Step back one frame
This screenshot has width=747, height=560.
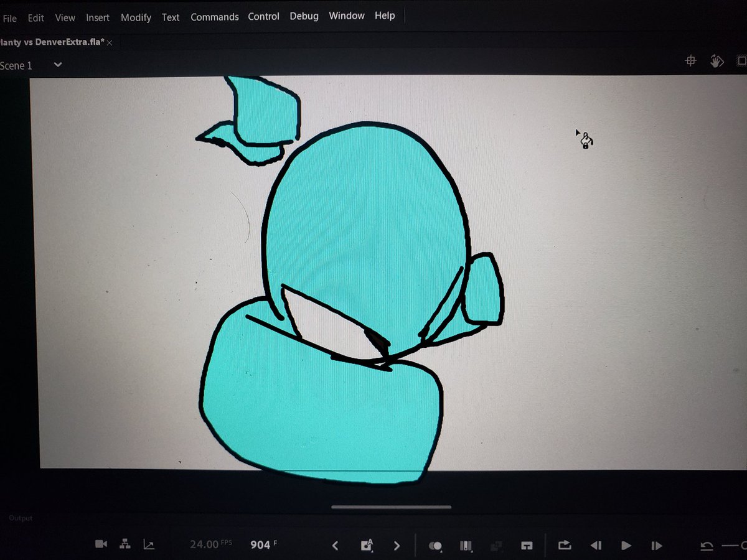click(596, 546)
